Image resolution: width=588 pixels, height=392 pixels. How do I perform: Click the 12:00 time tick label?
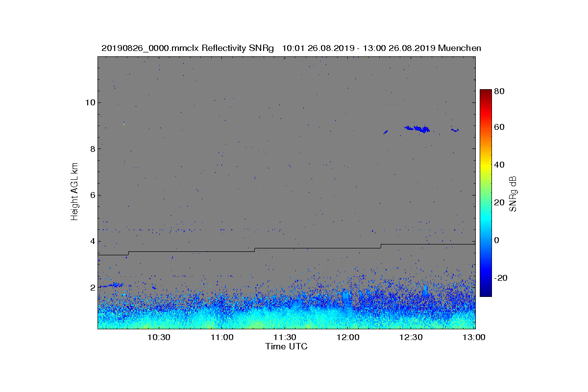click(x=348, y=337)
